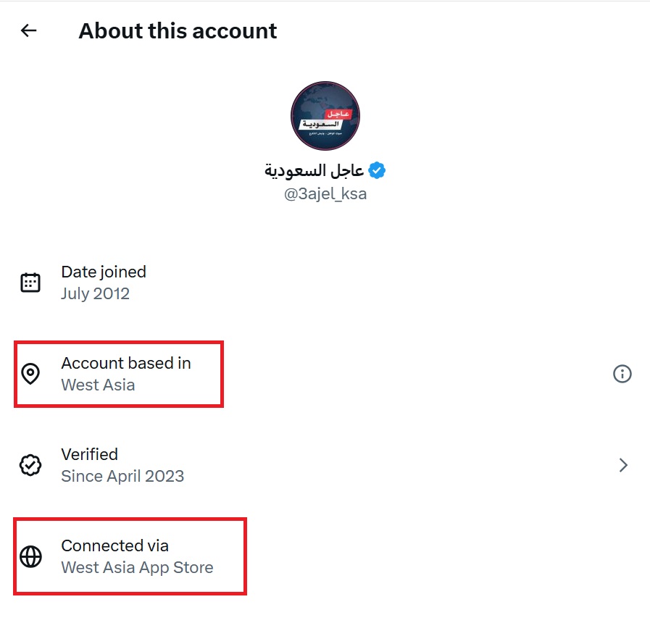Open the @3ajel_ksa handle

click(x=325, y=194)
